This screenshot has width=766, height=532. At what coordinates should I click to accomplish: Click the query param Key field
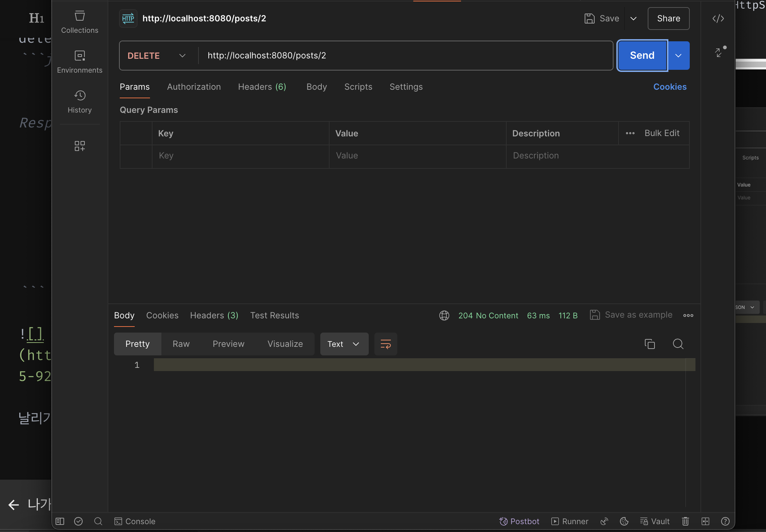(x=240, y=156)
